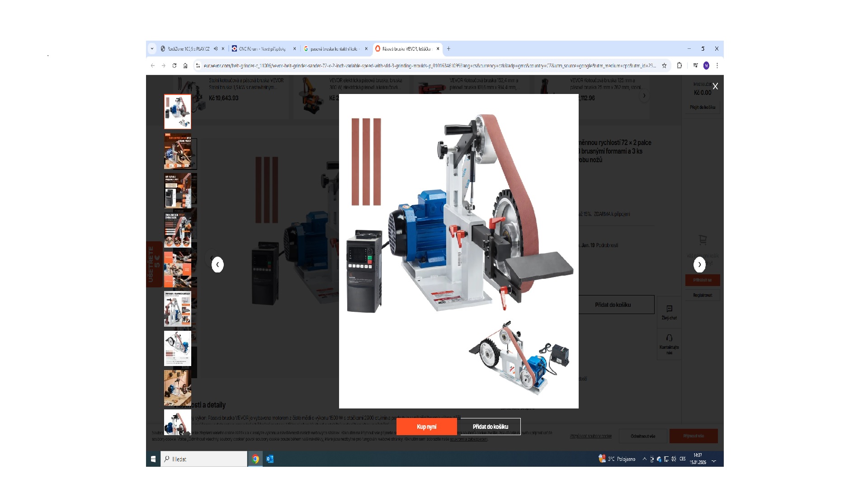Image resolution: width=868 pixels, height=488 pixels.
Task: Switch to the CNC Fórum tab
Action: (x=262, y=49)
